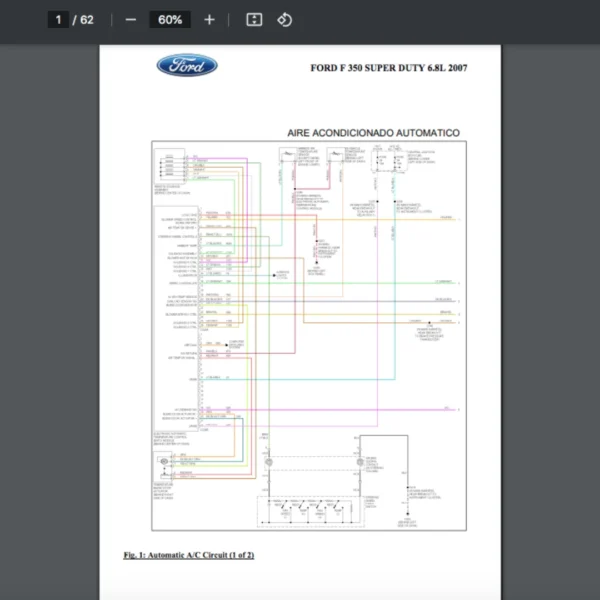Image resolution: width=600 pixels, height=600 pixels.
Task: Click the cyan horizontal wire in lower diagram
Action: click(300, 378)
